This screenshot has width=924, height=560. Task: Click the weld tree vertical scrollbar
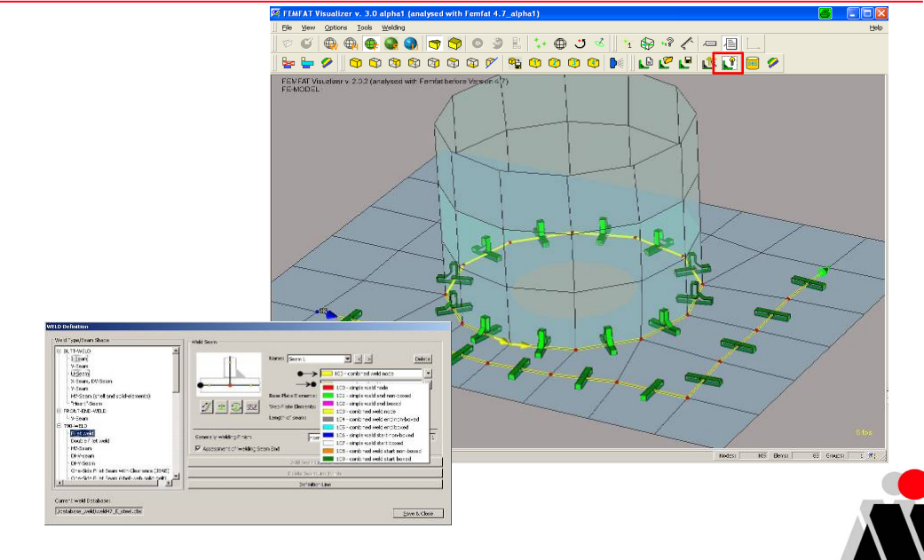pyautogui.click(x=176, y=413)
